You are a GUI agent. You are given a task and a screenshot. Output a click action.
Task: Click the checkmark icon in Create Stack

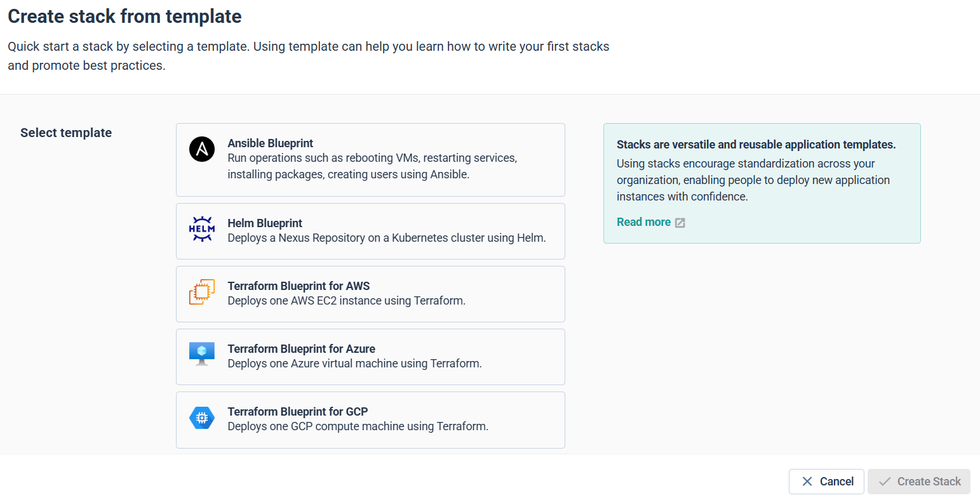pyautogui.click(x=884, y=482)
